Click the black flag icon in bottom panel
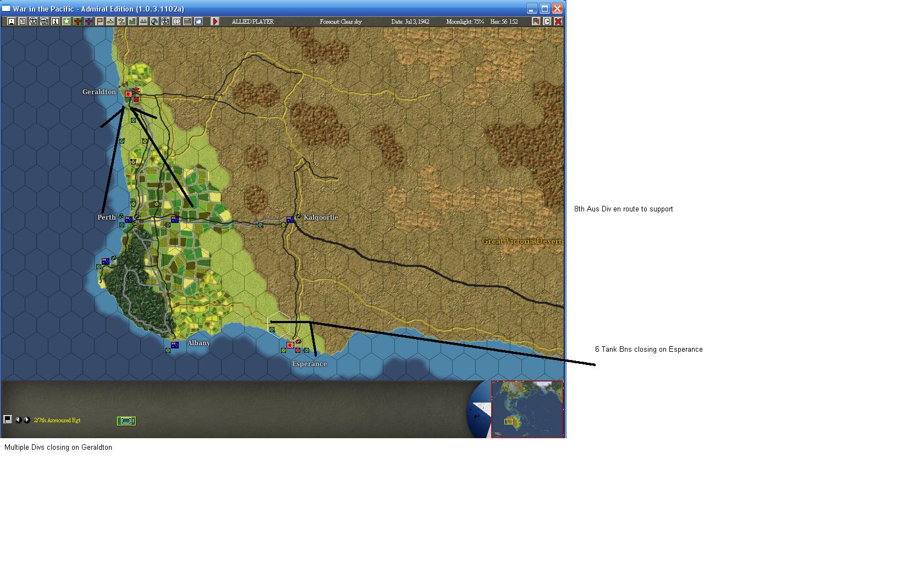The height and width of the screenshot is (578, 924). [x=8, y=419]
